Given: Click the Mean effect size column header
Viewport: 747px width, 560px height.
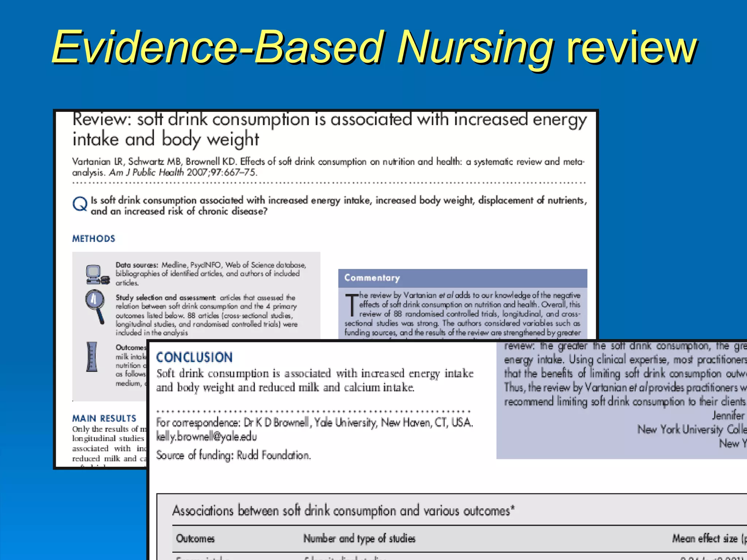Looking at the screenshot, I should (709, 538).
